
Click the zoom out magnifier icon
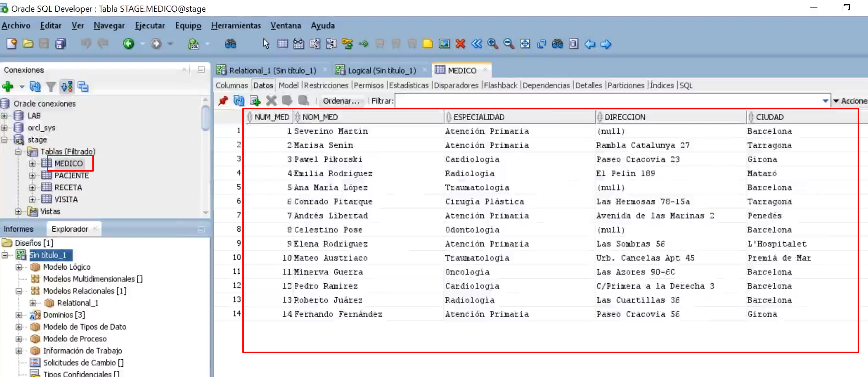coord(509,44)
